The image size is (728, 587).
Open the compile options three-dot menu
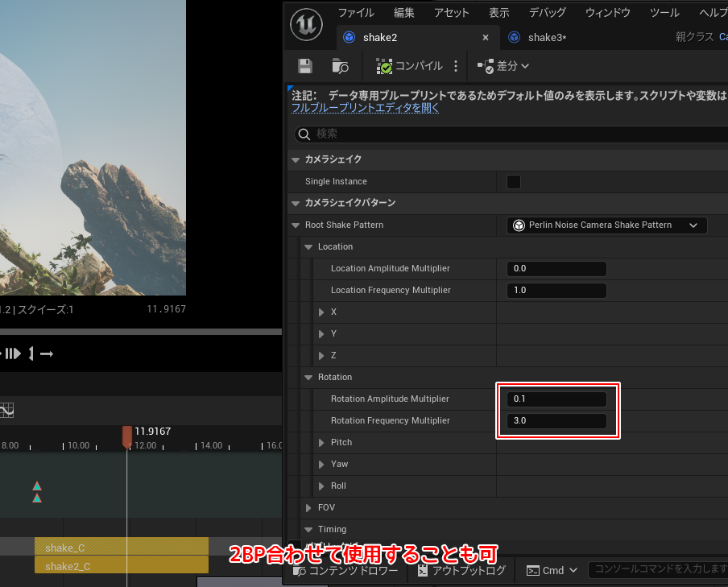tap(456, 66)
